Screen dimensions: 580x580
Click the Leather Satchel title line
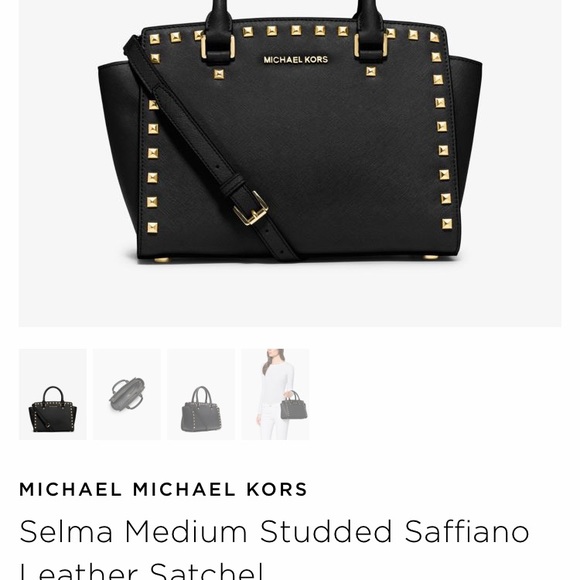pos(142,570)
